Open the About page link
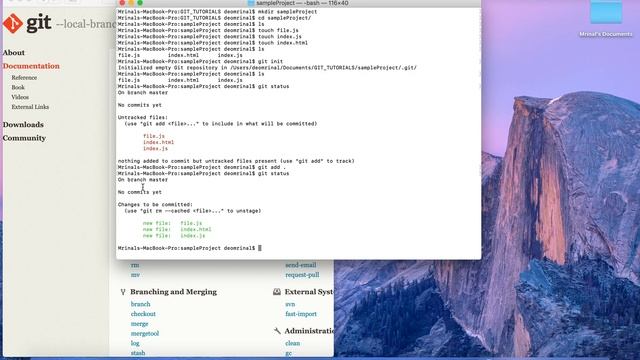640x360 pixels. tap(13, 53)
